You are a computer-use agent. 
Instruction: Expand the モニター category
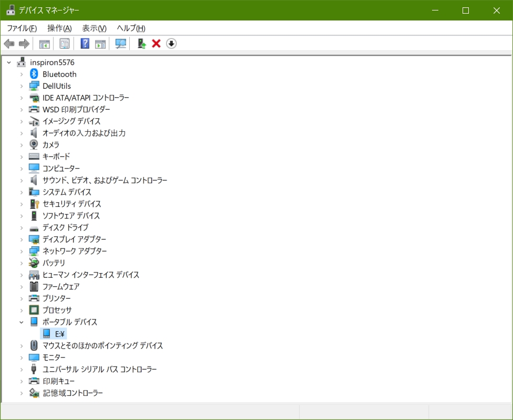tap(22, 357)
